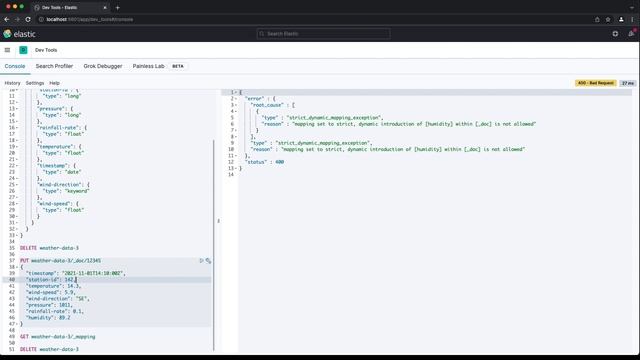This screenshot has width=640, height=360.
Task: Click the share page icon in address bar
Action: [597, 19]
